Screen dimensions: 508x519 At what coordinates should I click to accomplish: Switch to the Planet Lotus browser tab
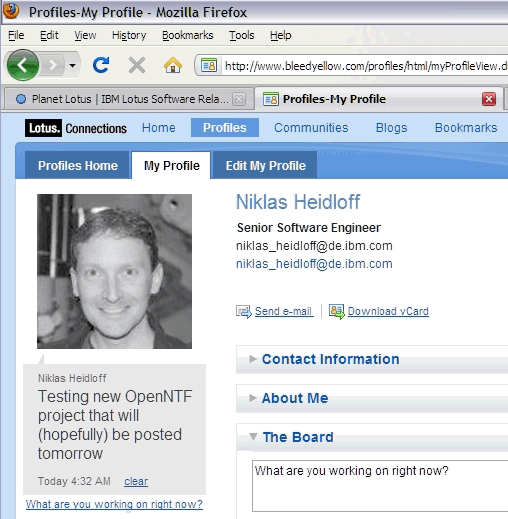[128, 99]
